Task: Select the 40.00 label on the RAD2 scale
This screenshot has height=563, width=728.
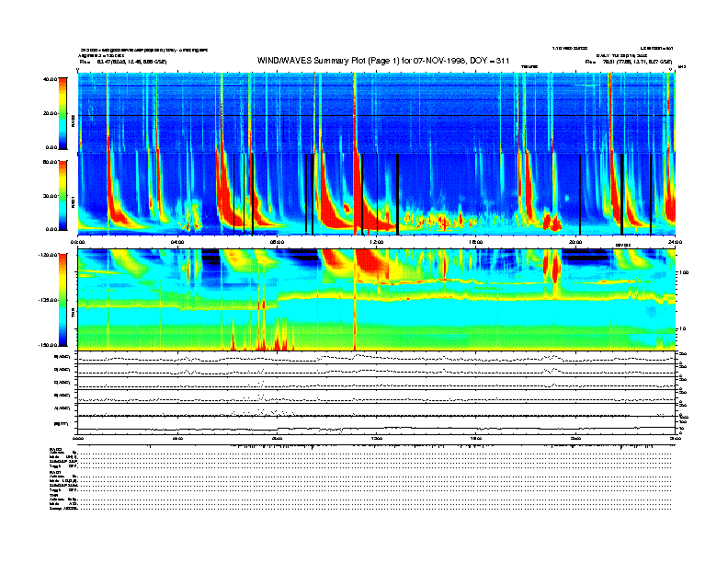Action: [x=50, y=79]
